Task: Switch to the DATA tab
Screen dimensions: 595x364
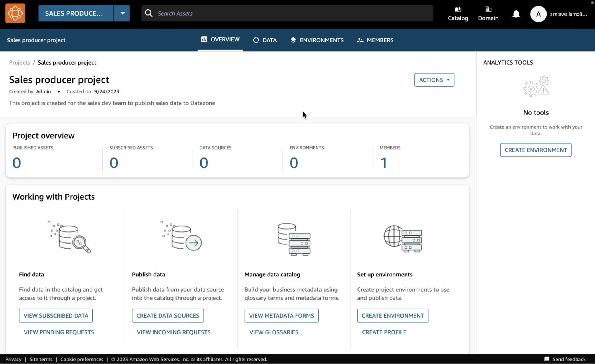Action: [x=265, y=40]
